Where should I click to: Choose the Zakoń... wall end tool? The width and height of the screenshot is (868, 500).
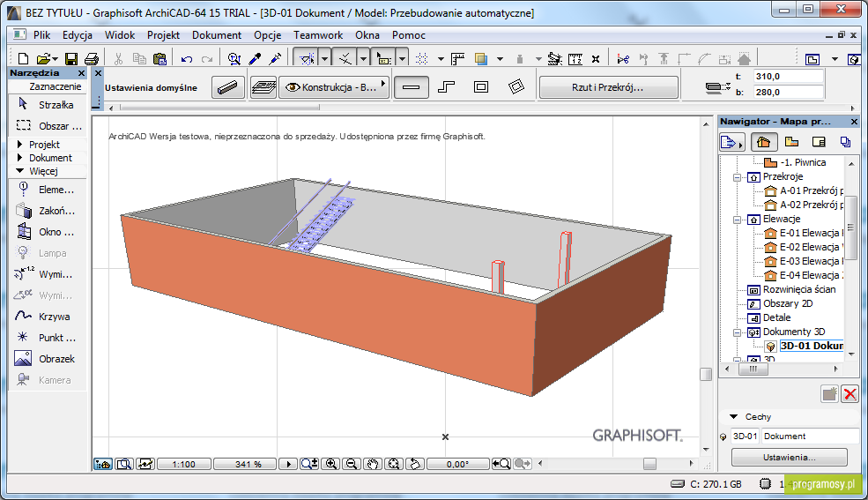pos(48,211)
